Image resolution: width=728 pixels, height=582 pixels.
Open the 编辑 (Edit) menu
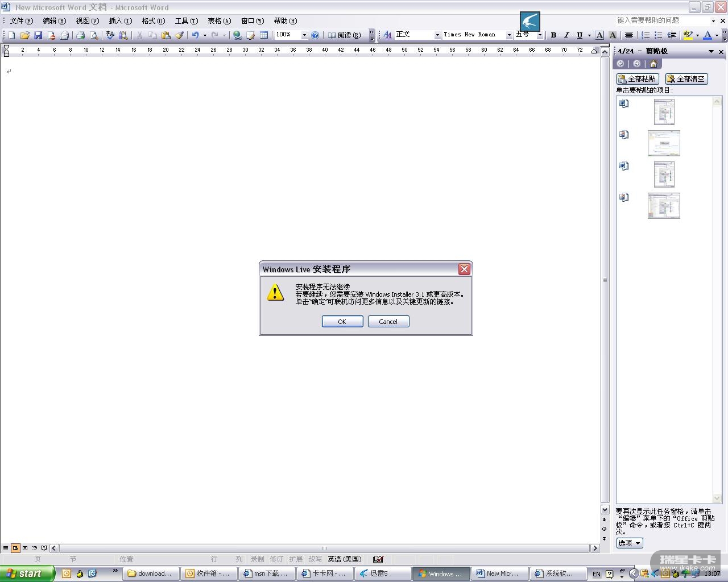point(55,21)
